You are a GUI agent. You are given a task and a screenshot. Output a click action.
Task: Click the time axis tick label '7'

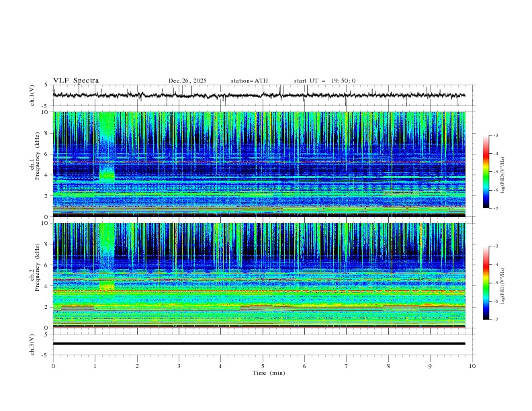[347, 366]
